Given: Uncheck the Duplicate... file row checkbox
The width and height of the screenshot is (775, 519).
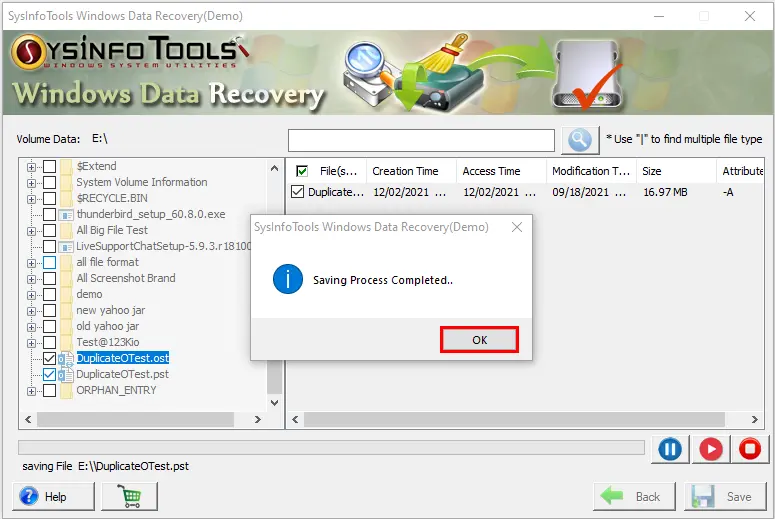Looking at the screenshot, I should [x=298, y=192].
